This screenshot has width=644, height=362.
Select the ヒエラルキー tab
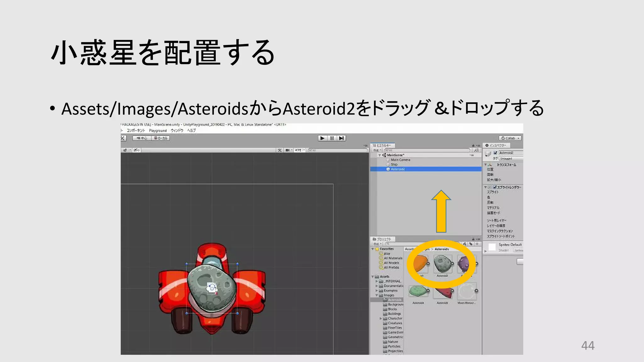click(x=383, y=145)
